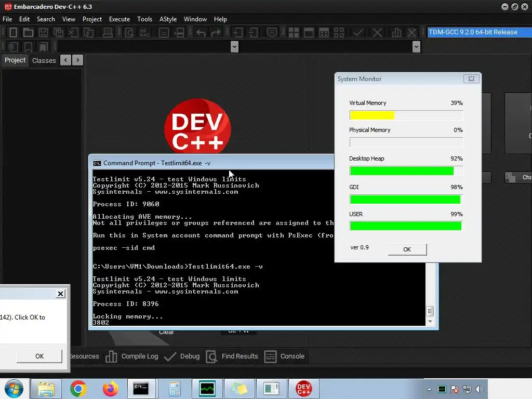
Task: Show hidden tray icons arrow
Action: [x=429, y=389]
